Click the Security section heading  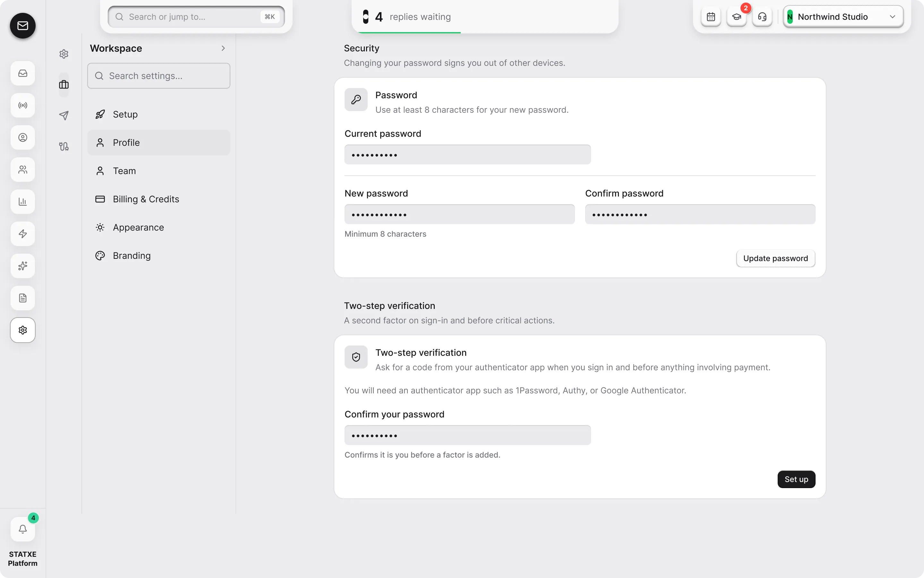(362, 48)
